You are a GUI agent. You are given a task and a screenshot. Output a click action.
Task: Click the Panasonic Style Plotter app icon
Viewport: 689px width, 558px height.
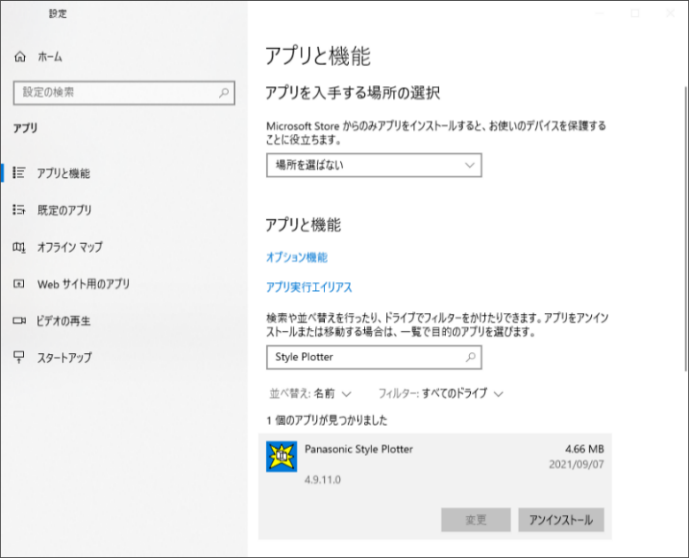click(x=282, y=456)
